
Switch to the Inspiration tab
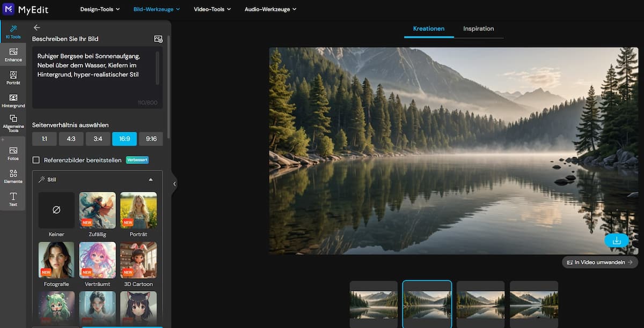[478, 28]
